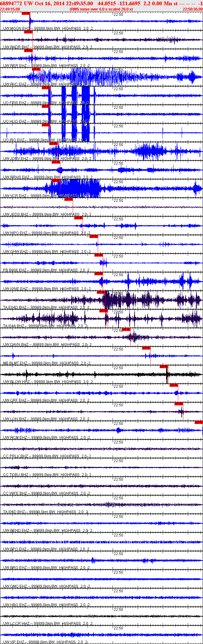Select the red pick flag on the UW LON trace
Screen dimensions: 203x644
pos(179,404)
